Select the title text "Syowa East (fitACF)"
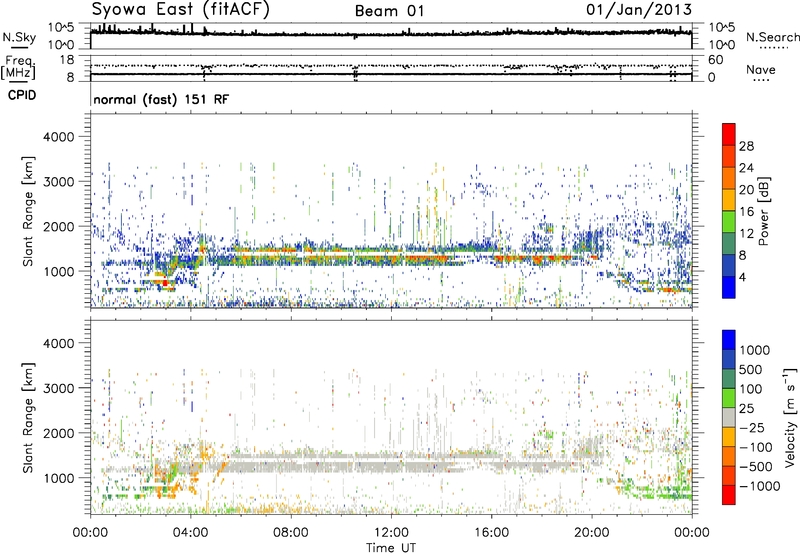The width and height of the screenshot is (800, 554). pyautogui.click(x=180, y=9)
